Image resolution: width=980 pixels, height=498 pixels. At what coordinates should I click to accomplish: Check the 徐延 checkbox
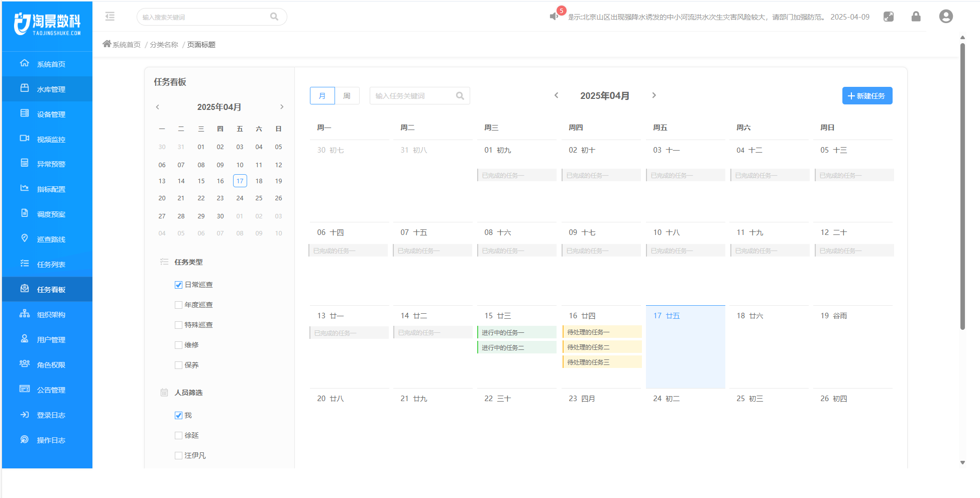[178, 435]
